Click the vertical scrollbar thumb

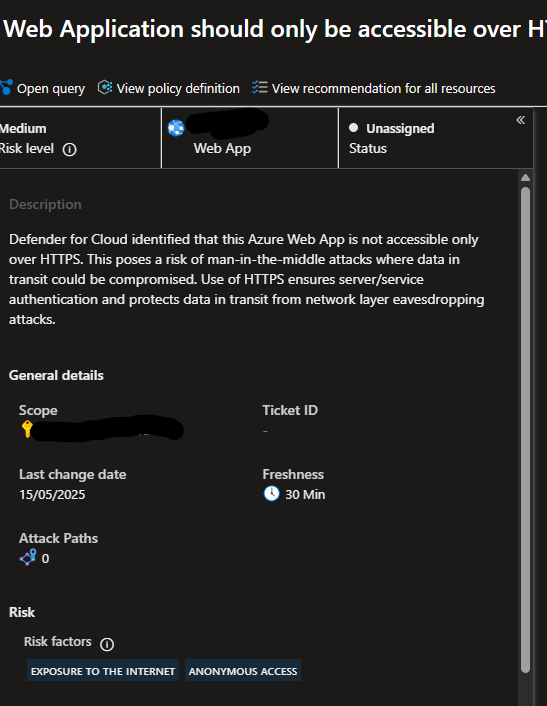(525, 430)
